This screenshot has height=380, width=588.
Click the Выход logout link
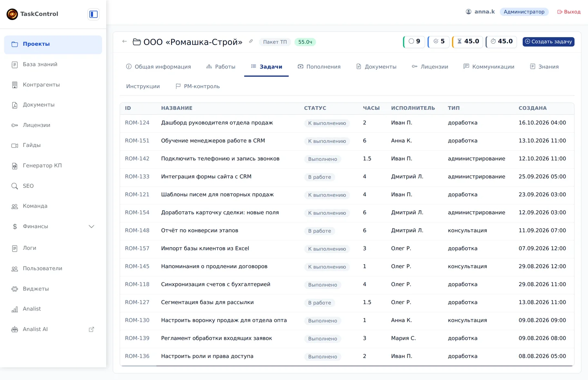pos(569,12)
